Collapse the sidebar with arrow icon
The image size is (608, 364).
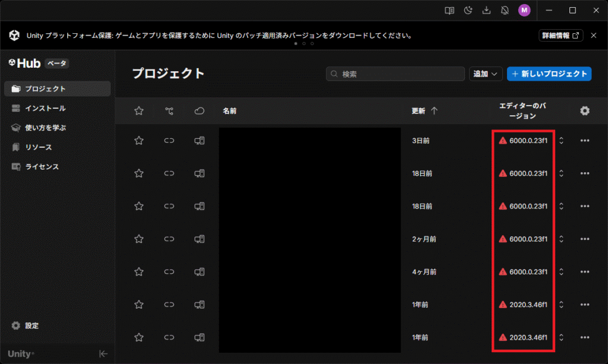tap(103, 354)
